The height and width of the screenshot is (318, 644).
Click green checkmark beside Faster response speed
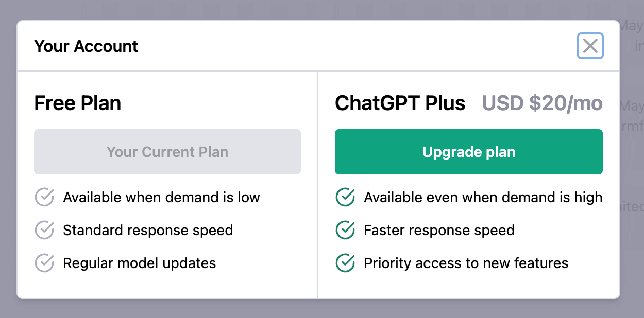point(345,230)
